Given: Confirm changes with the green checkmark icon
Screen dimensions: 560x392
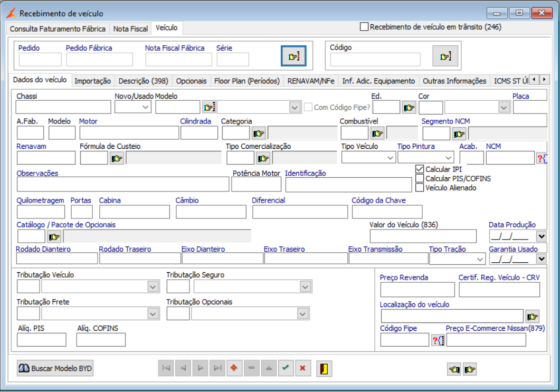Looking at the screenshot, I should click(x=285, y=368).
